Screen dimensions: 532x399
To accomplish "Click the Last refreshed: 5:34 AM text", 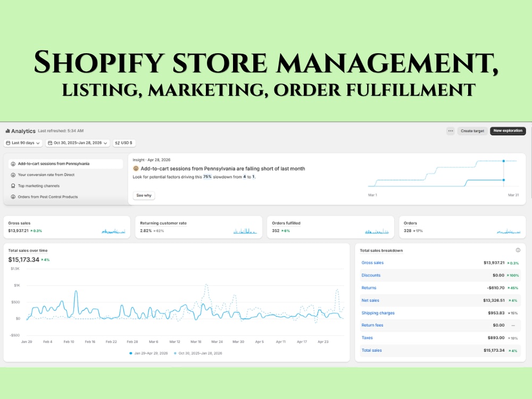I will click(61, 131).
